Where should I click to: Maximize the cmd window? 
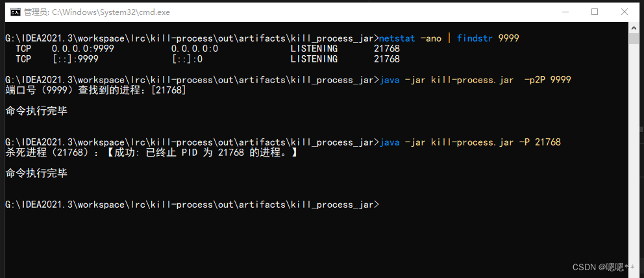coord(594,12)
